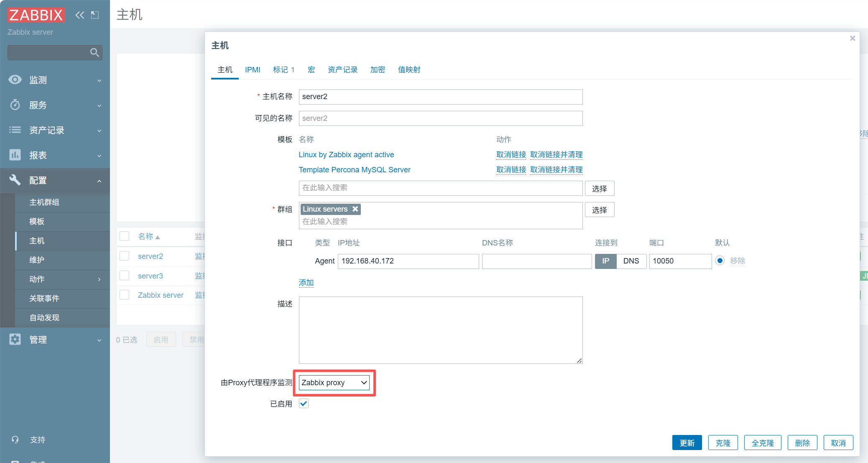
Task: Click 选择 button next to template search
Action: pyautogui.click(x=600, y=188)
